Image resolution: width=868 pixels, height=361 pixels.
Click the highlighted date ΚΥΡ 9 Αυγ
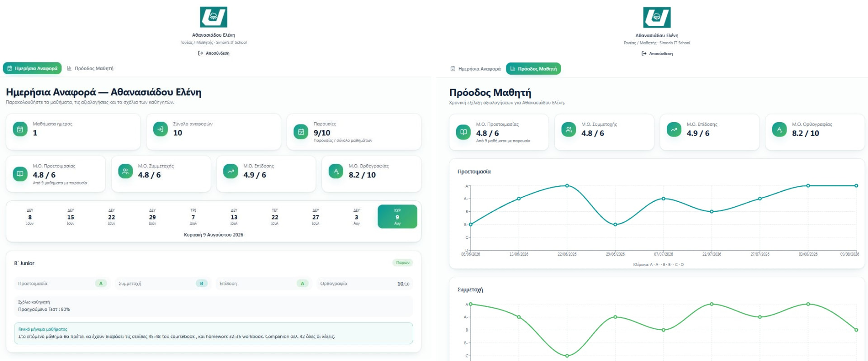(397, 217)
